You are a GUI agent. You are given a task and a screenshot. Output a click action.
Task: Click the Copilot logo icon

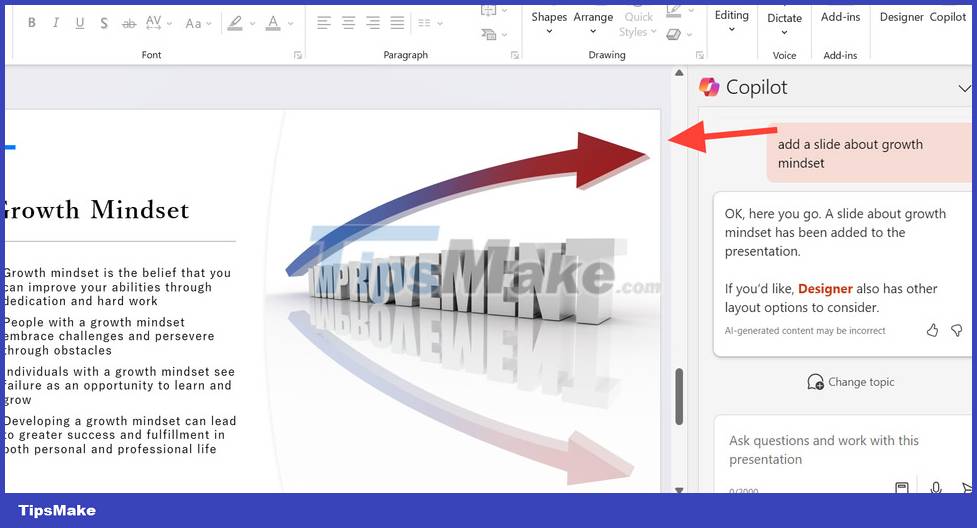pyautogui.click(x=709, y=87)
